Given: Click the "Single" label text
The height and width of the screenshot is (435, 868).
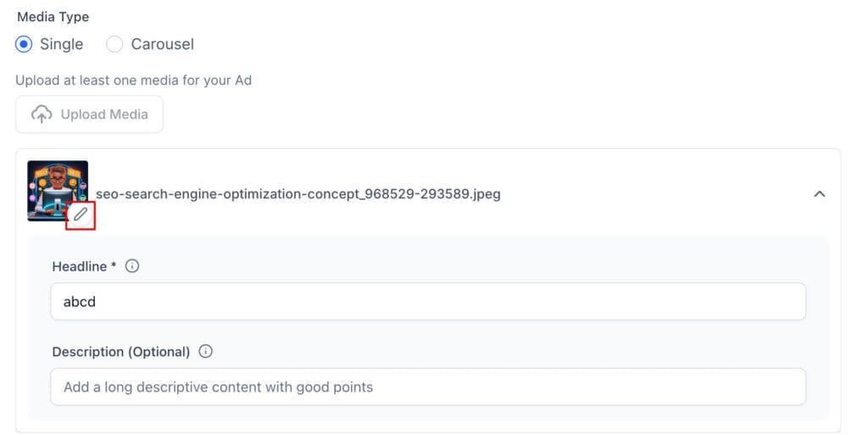Looking at the screenshot, I should click(x=61, y=44).
